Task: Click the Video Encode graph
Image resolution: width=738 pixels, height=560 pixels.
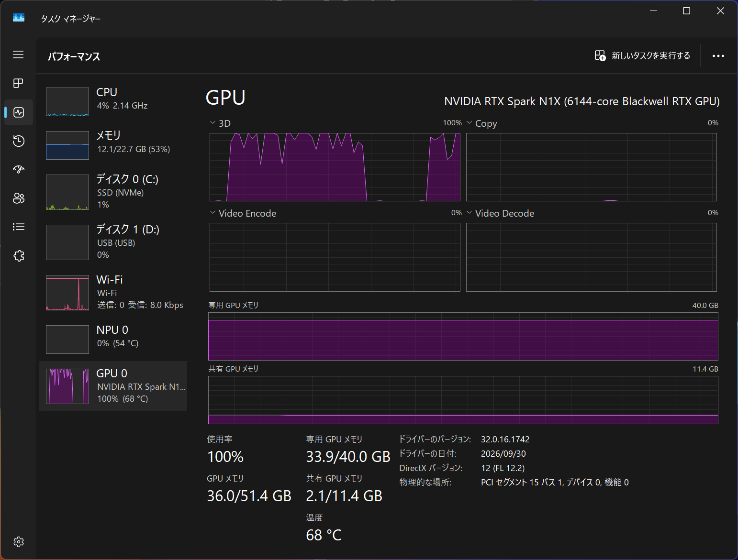Action: point(335,257)
